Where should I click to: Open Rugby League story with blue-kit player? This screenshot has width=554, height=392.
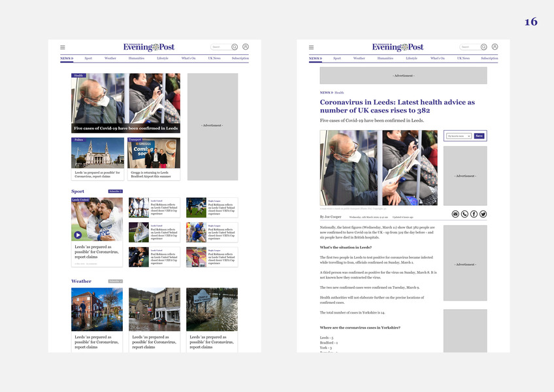pyautogui.click(x=212, y=232)
